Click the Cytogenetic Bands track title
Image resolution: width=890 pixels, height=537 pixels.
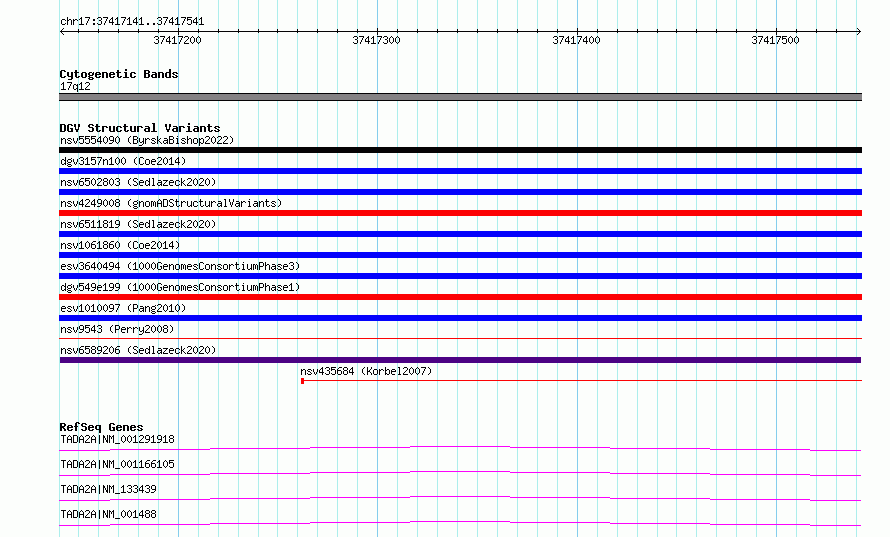[x=119, y=74]
